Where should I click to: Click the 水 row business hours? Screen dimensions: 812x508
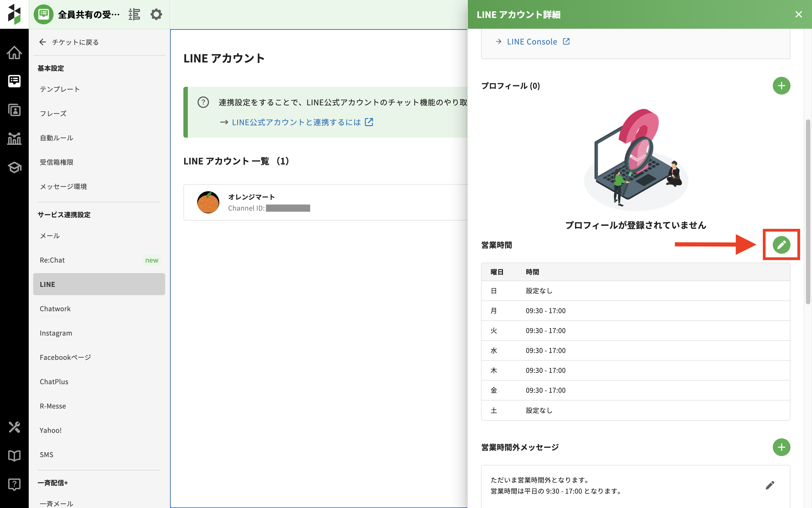636,350
